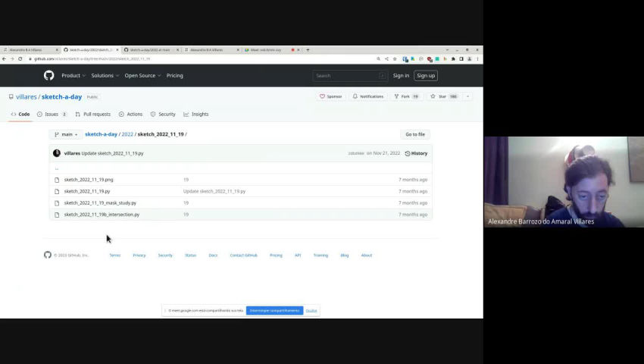Open the main branch selector dropdown
The image size is (644, 364).
[66, 134]
